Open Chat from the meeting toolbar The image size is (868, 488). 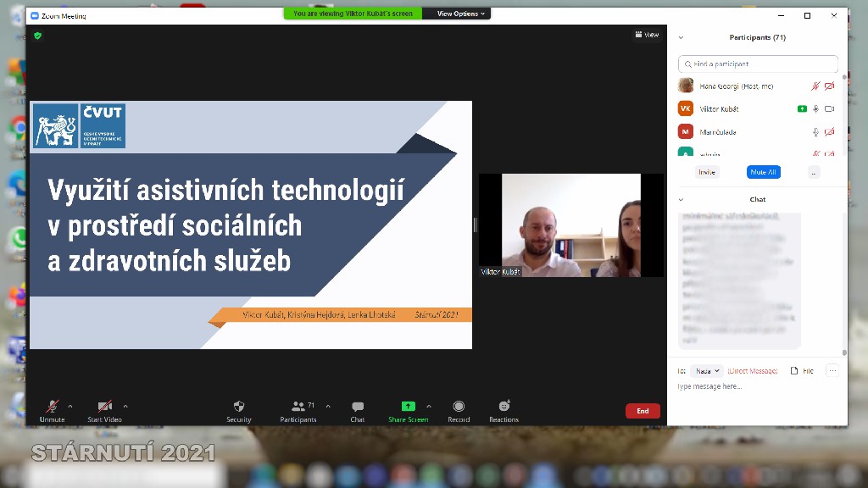point(358,407)
